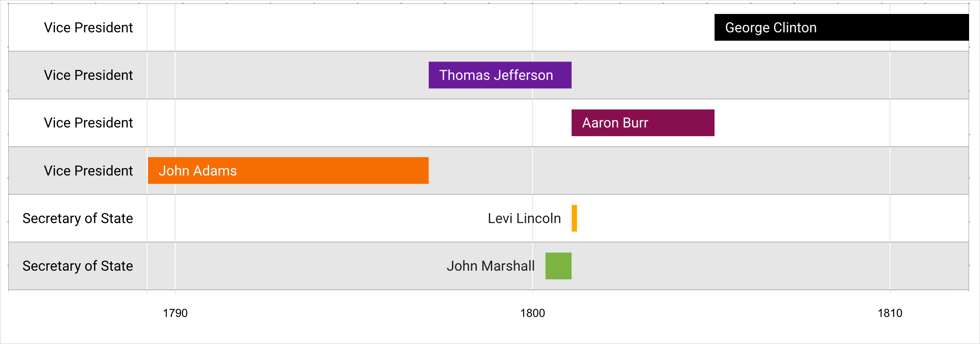Image resolution: width=980 pixels, height=344 pixels.
Task: Select the orange John Adams bar
Action: point(288,170)
